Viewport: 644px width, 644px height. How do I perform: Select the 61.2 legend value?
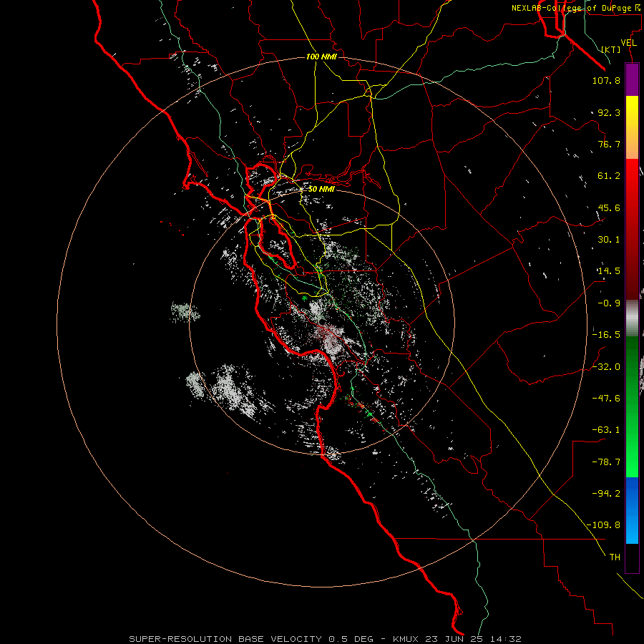[x=609, y=176]
